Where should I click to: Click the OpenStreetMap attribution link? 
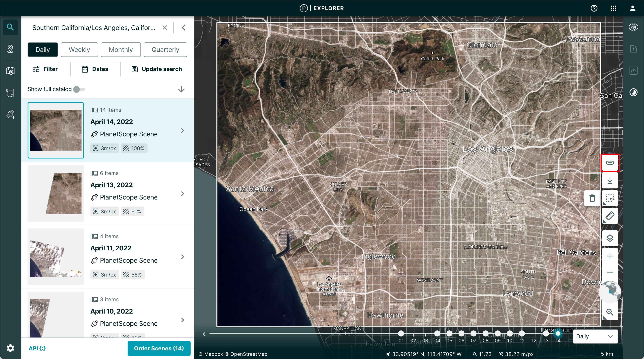(x=246, y=354)
